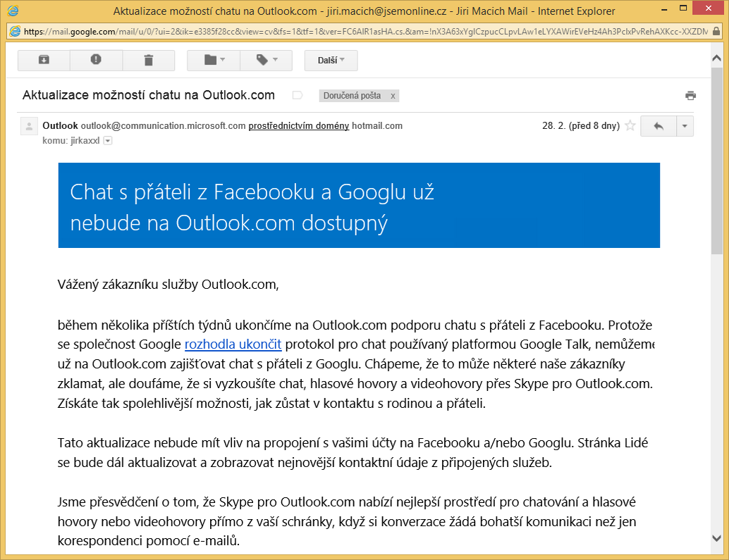Report the message as spam
The width and height of the screenshot is (729, 560).
pyautogui.click(x=96, y=61)
